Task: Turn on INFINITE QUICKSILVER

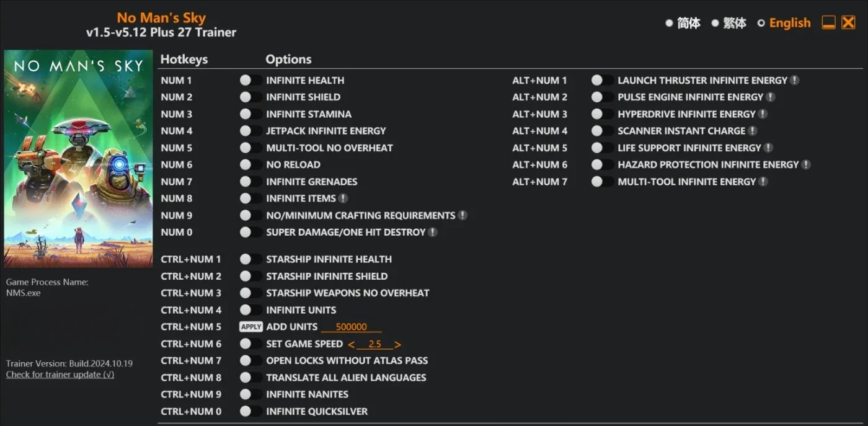Action: coord(251,411)
